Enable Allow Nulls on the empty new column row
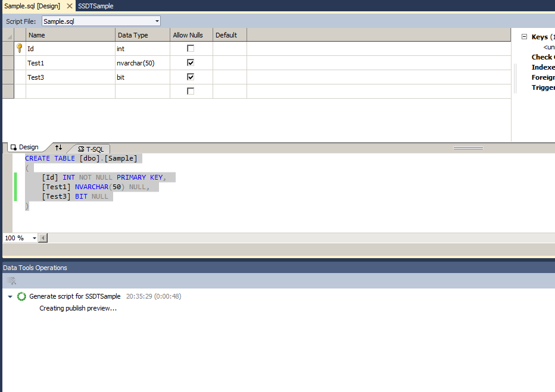Image resolution: width=555 pixels, height=392 pixels. point(190,90)
